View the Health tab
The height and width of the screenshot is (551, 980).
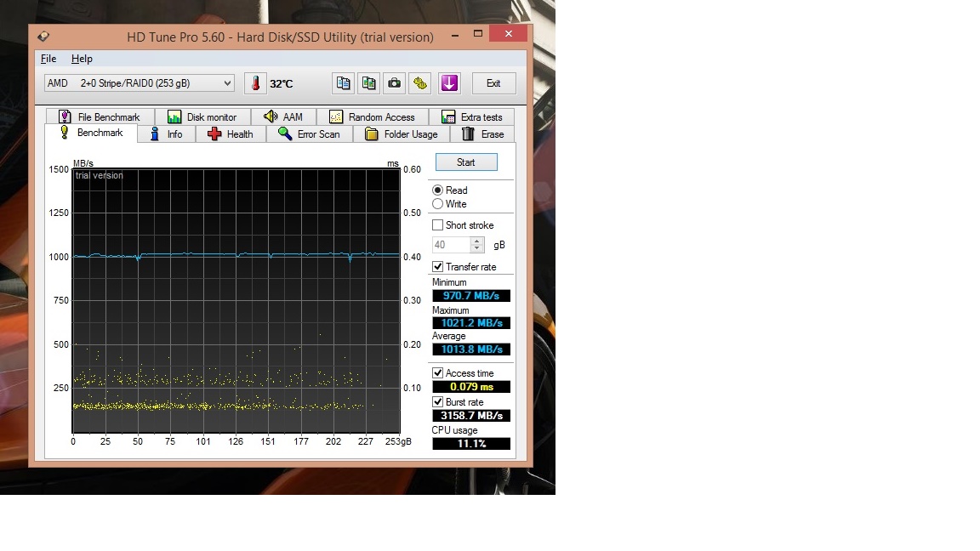tap(231, 134)
